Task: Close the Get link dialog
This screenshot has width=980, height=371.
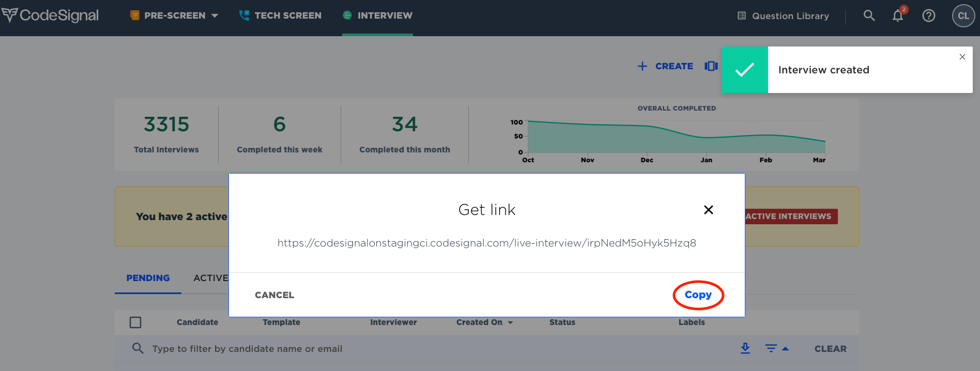Action: (x=709, y=210)
